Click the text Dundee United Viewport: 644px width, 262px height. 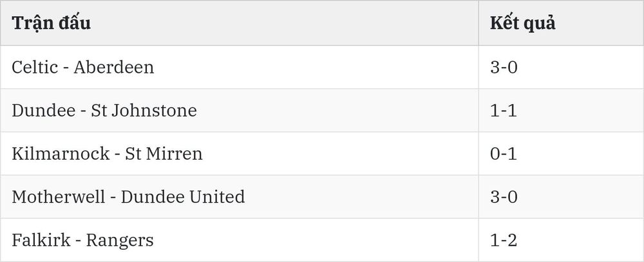183,197
